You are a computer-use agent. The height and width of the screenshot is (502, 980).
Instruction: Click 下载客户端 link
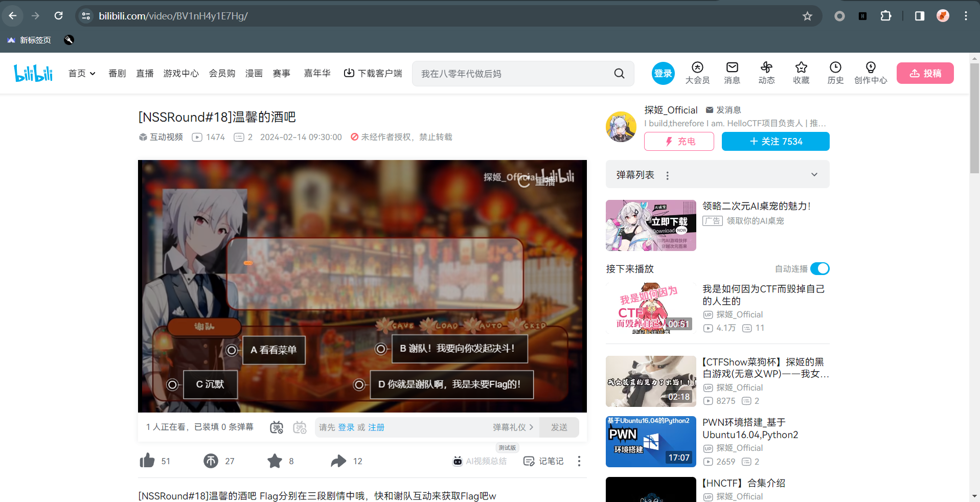(373, 74)
